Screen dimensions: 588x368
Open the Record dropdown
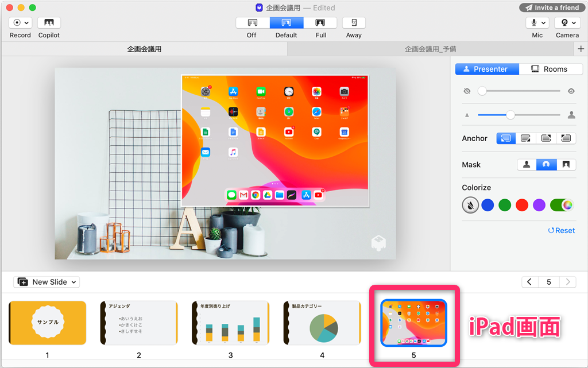coord(20,23)
